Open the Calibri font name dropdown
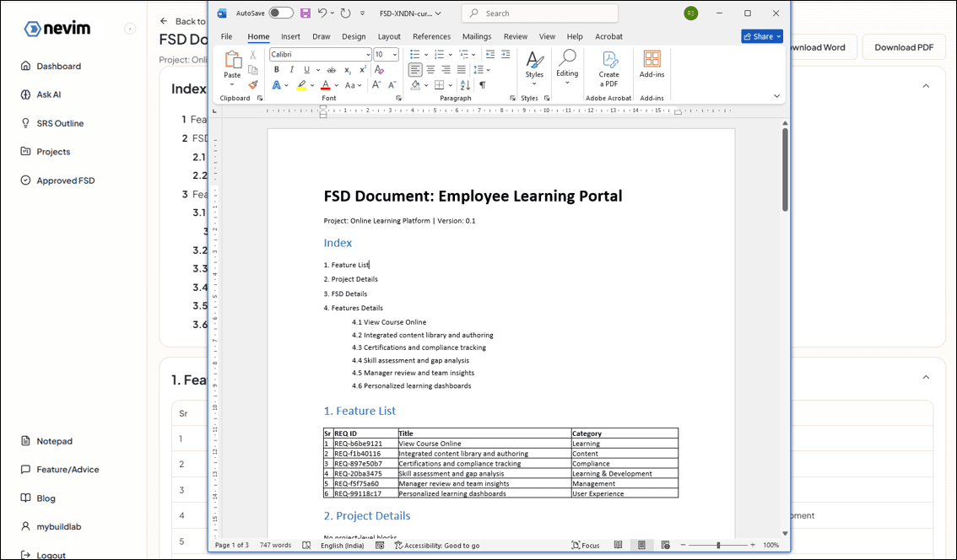 [320, 55]
